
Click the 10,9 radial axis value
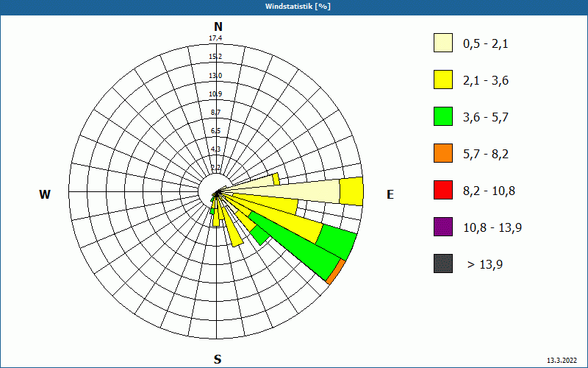coord(215,94)
